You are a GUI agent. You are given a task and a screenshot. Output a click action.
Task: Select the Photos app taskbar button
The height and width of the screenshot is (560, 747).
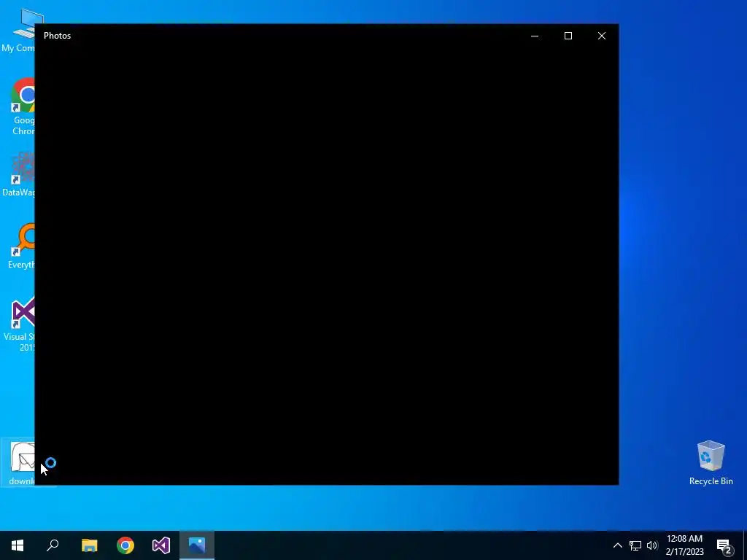tap(197, 545)
